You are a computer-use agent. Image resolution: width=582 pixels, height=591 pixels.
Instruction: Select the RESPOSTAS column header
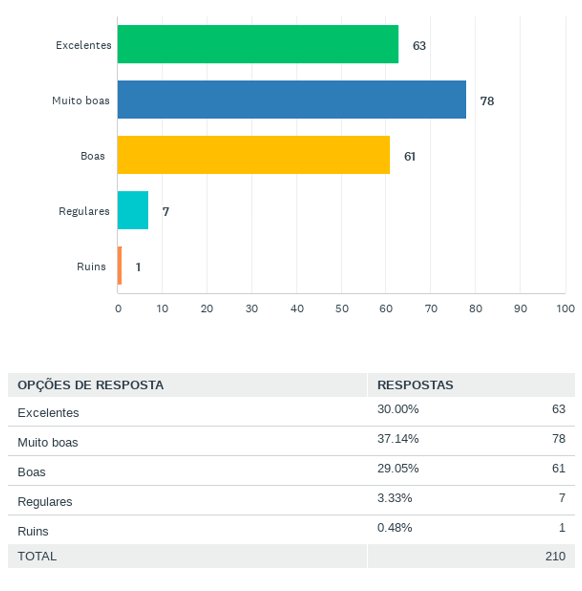point(415,385)
